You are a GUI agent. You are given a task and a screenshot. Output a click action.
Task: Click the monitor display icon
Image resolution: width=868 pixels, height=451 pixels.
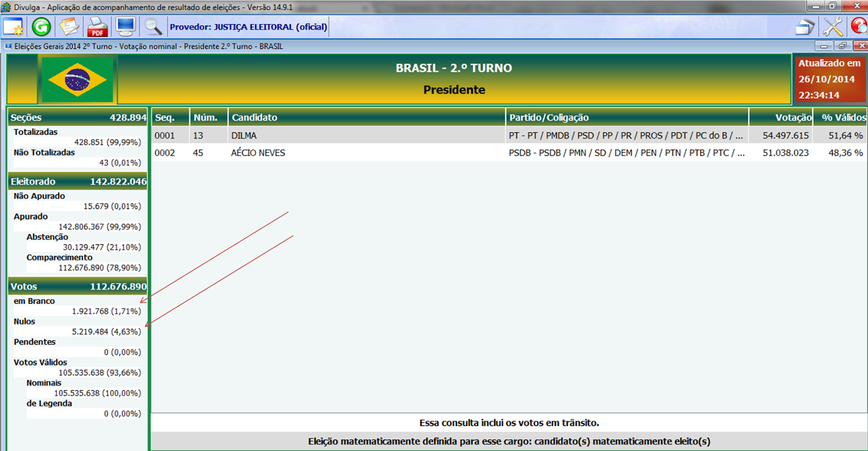coord(125,27)
